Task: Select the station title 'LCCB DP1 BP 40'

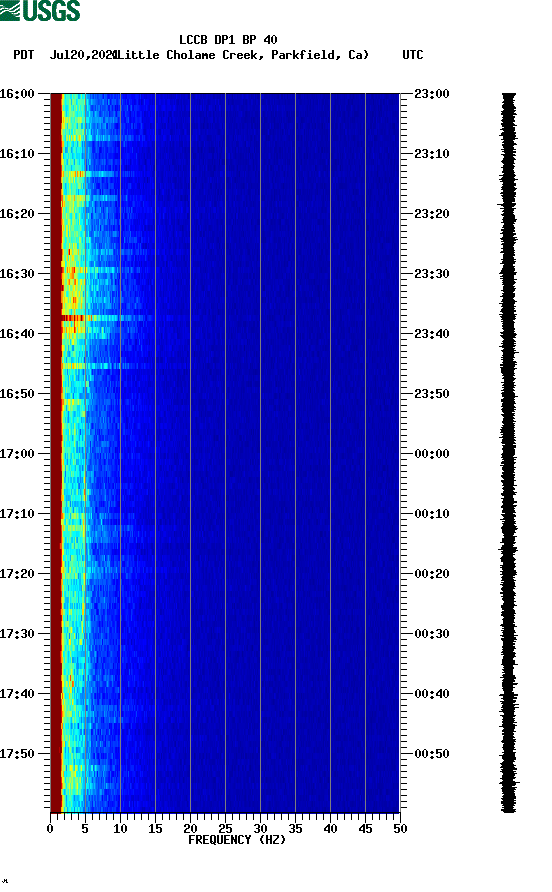Action: (228, 40)
